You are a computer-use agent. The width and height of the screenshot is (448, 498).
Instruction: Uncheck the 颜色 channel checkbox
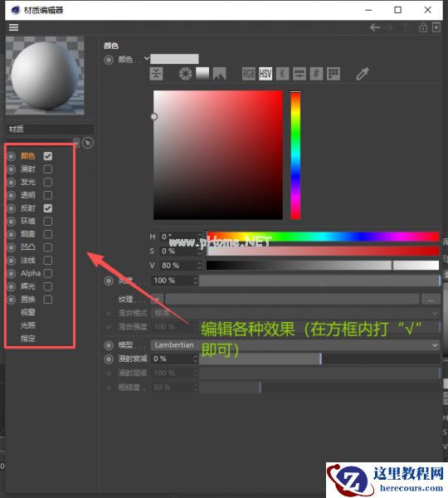pyautogui.click(x=48, y=156)
